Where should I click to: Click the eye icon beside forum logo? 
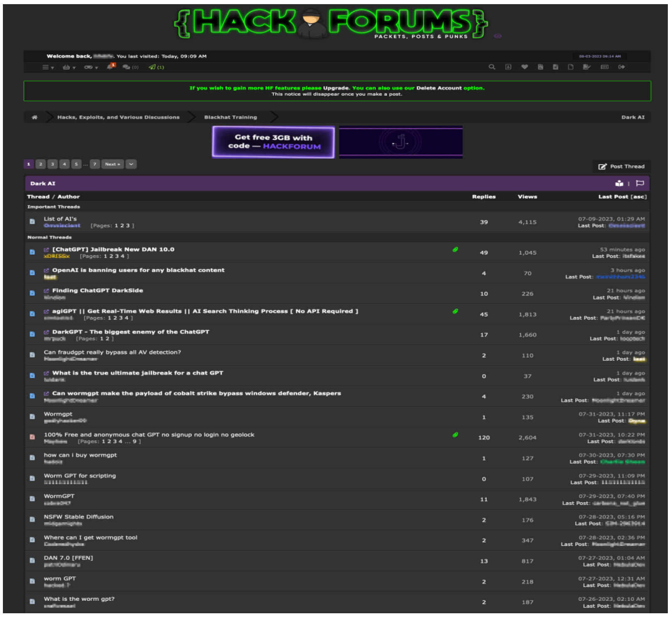point(498,36)
